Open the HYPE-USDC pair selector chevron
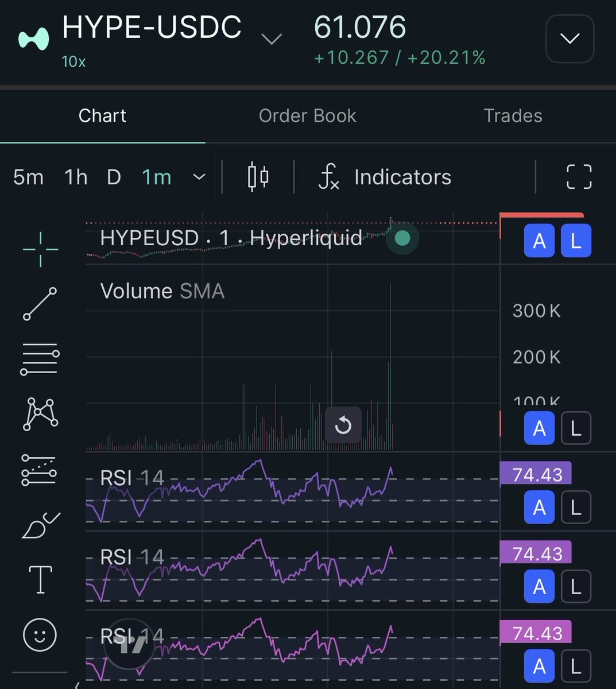This screenshot has width=616, height=689. 272,39
